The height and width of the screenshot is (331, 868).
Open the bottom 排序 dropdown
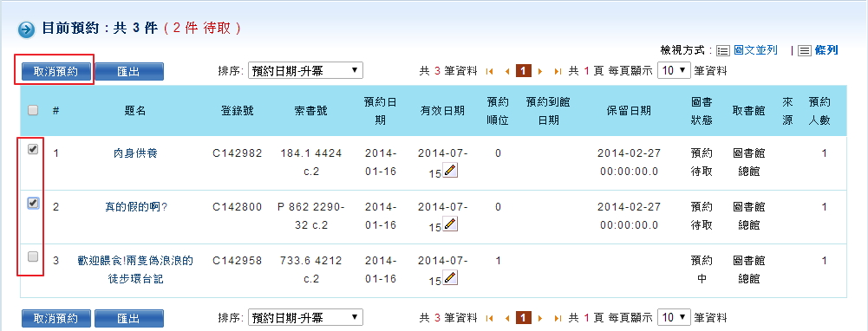(305, 318)
